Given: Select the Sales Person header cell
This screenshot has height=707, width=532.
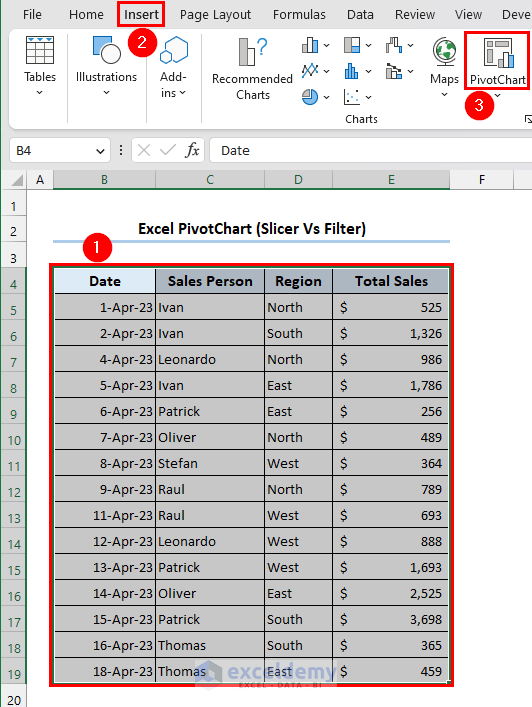Looking at the screenshot, I should (x=210, y=281).
